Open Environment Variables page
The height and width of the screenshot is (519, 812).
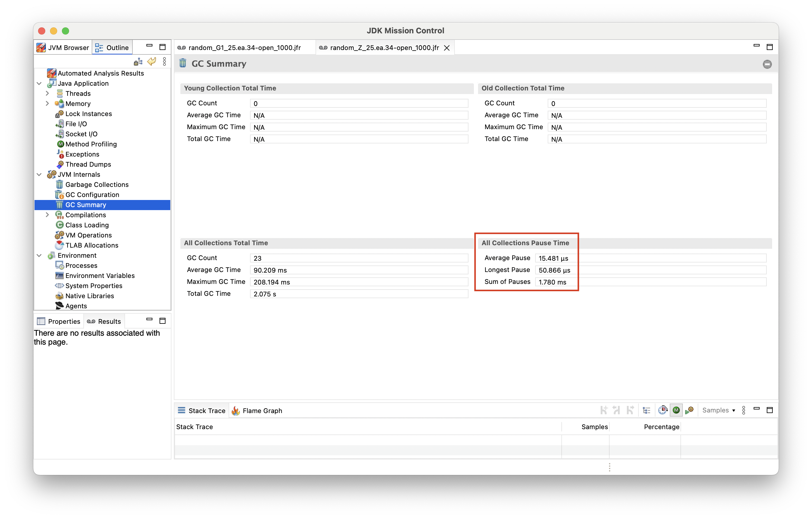pos(100,276)
